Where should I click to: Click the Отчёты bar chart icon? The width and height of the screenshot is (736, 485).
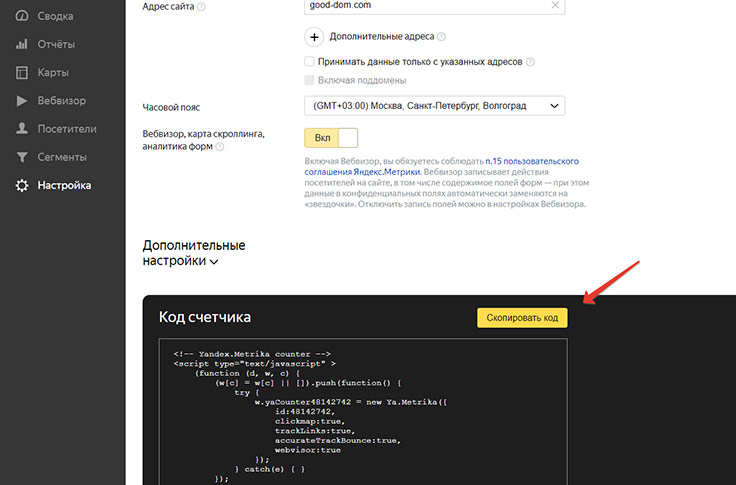21,44
